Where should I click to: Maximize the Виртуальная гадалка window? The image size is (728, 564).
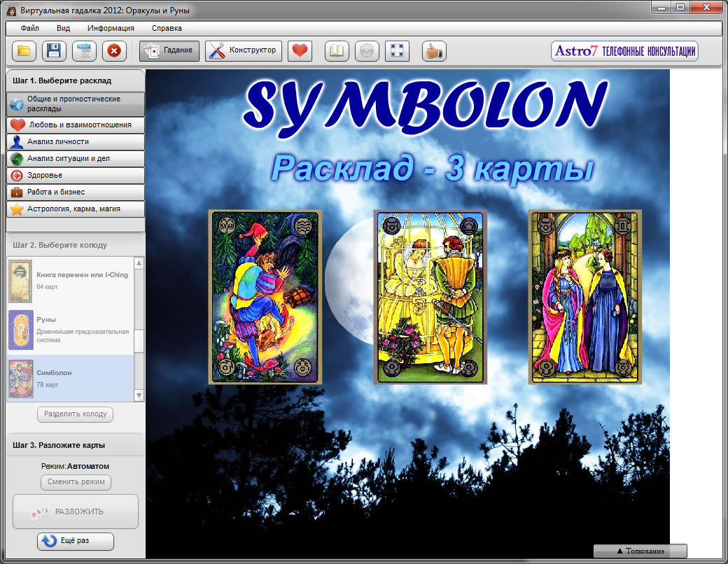click(680, 8)
